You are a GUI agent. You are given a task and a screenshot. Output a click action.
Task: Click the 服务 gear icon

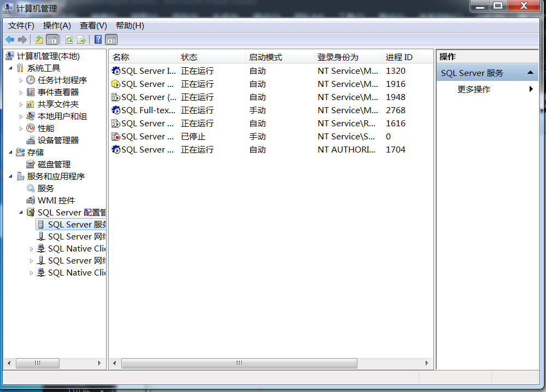(31, 189)
